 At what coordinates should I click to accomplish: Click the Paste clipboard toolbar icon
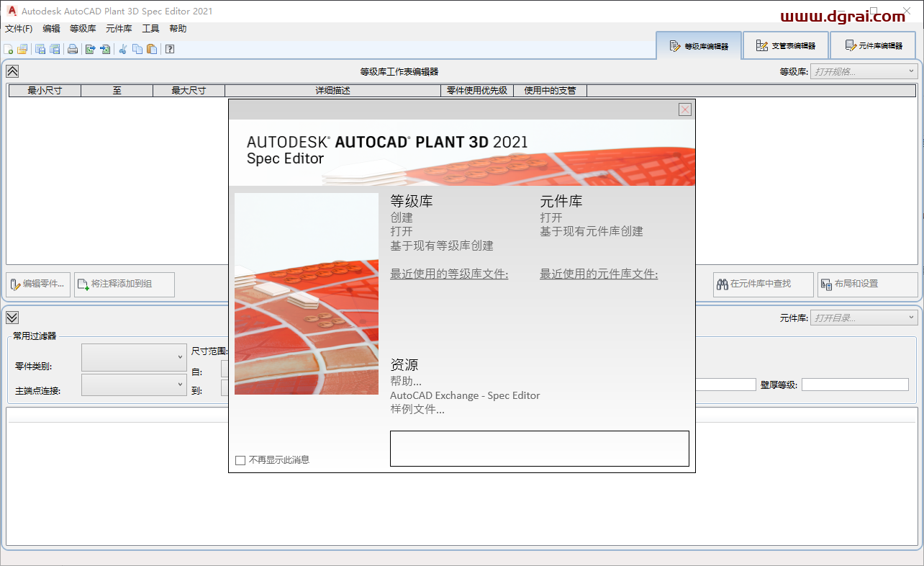tap(152, 49)
